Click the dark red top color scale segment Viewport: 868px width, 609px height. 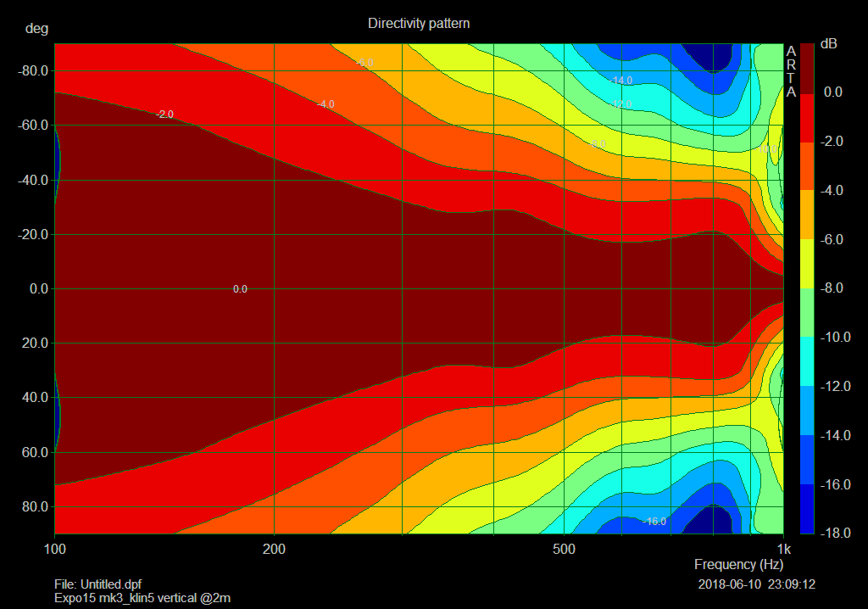(x=807, y=68)
